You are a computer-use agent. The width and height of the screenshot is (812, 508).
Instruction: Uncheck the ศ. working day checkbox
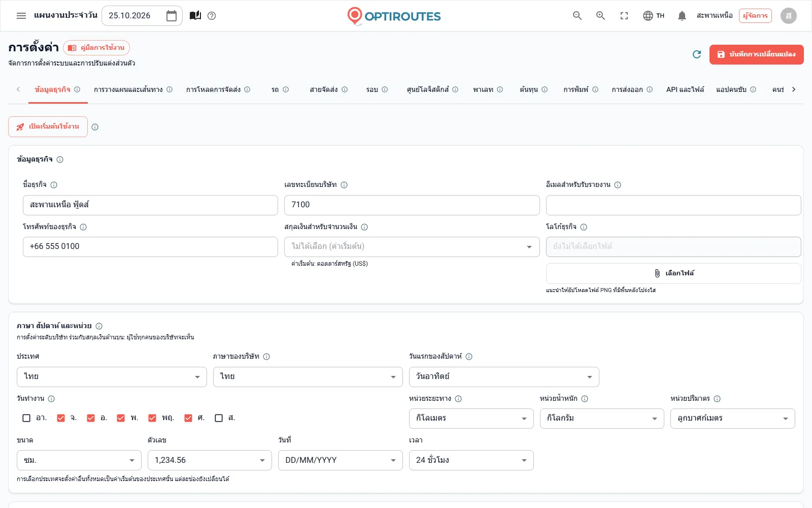coord(188,418)
